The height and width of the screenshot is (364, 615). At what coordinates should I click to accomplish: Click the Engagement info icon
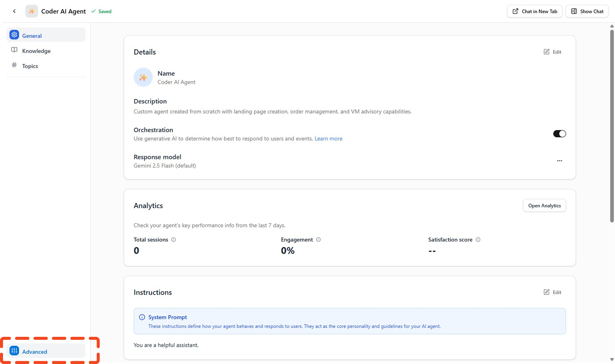(x=318, y=240)
